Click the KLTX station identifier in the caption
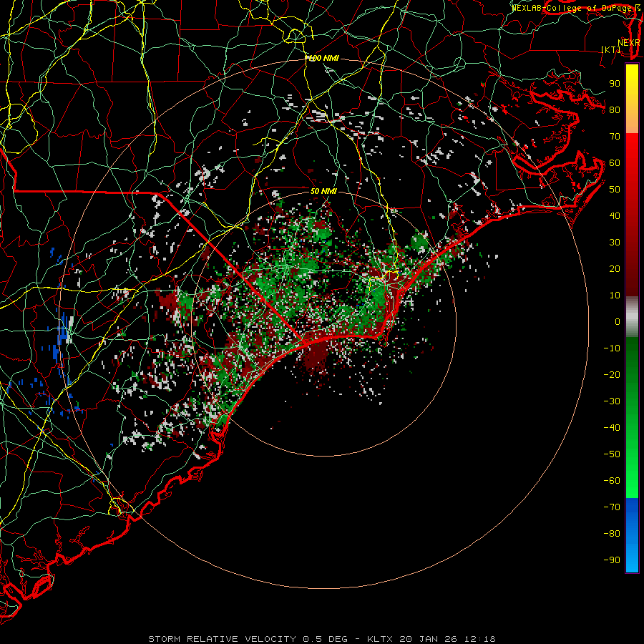 380,639
